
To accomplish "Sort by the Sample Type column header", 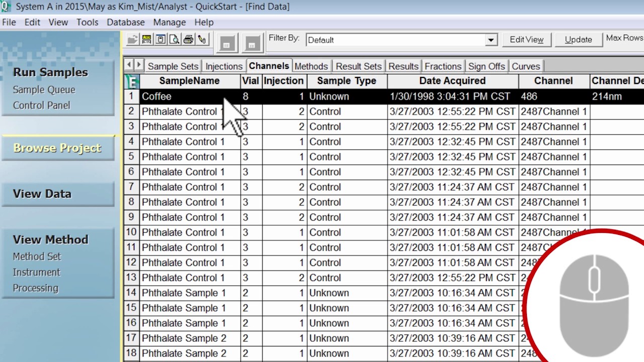I will (x=347, y=81).
